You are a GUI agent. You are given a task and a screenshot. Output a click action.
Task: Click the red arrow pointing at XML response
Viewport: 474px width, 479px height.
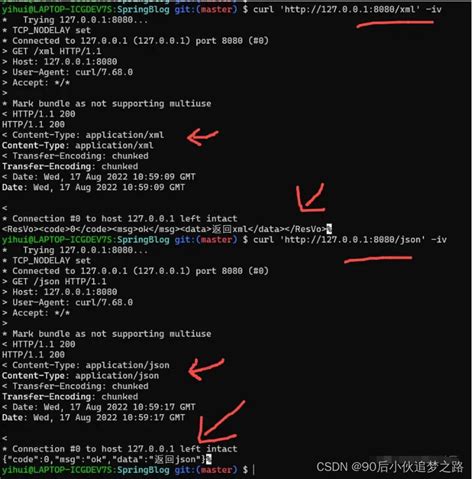310,197
